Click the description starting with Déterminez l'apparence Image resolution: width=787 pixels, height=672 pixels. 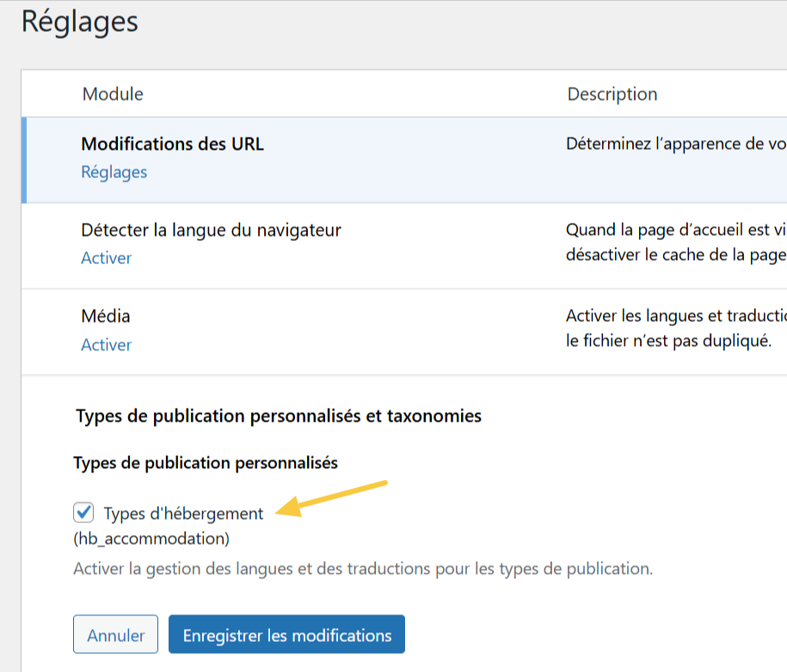[675, 144]
